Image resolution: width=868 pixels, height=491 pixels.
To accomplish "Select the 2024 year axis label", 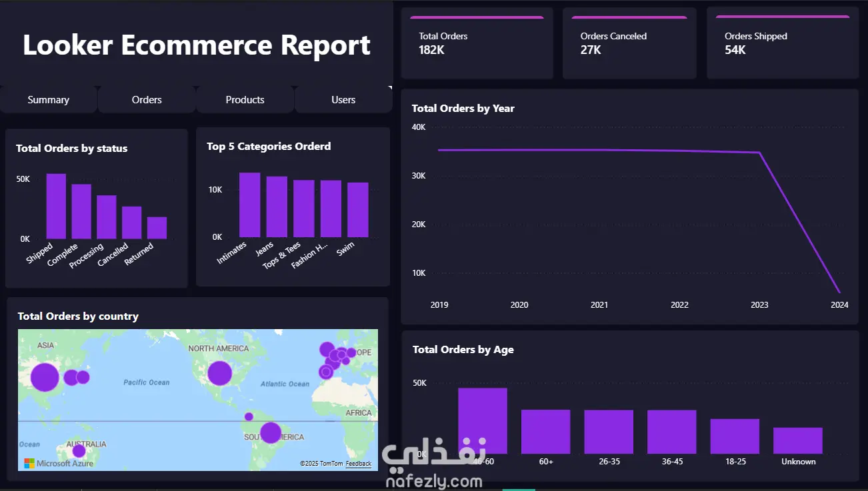I will pyautogui.click(x=839, y=305).
